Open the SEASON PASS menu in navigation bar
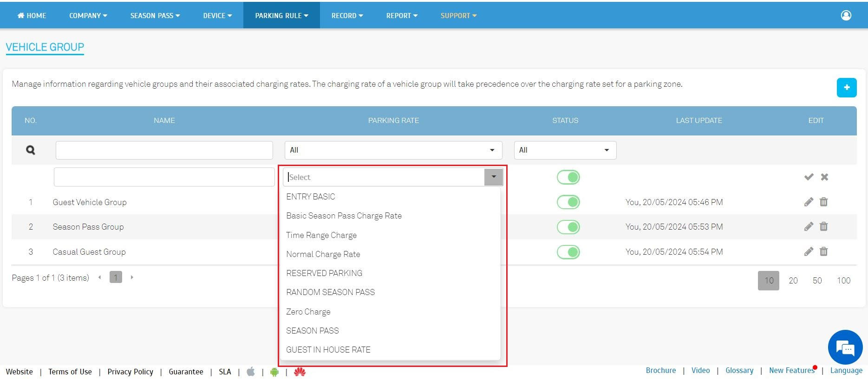 tap(155, 15)
